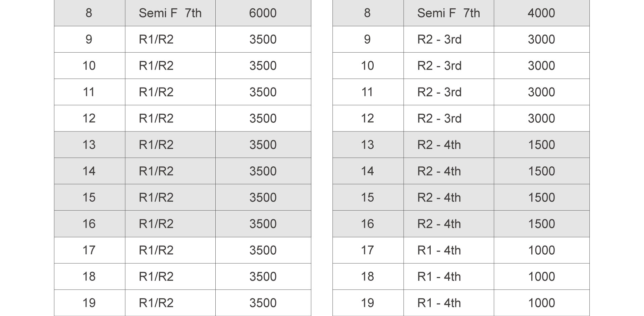The image size is (644, 316).
Task: Select right table rank number 8
Action: pos(368,13)
